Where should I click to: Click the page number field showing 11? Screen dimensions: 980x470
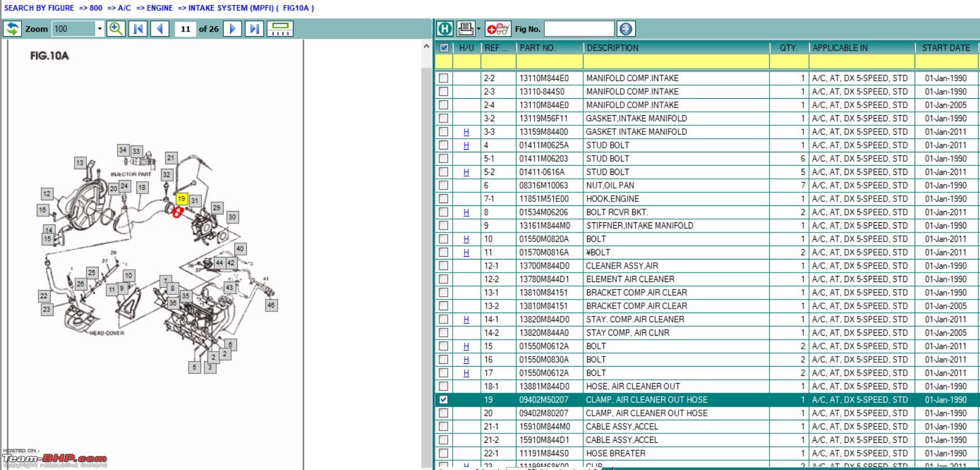[185, 29]
